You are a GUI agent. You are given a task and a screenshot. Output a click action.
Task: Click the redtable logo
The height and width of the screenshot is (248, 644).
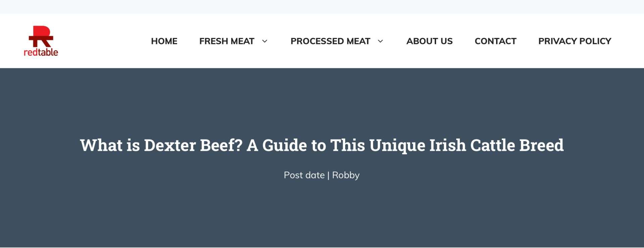(40, 40)
